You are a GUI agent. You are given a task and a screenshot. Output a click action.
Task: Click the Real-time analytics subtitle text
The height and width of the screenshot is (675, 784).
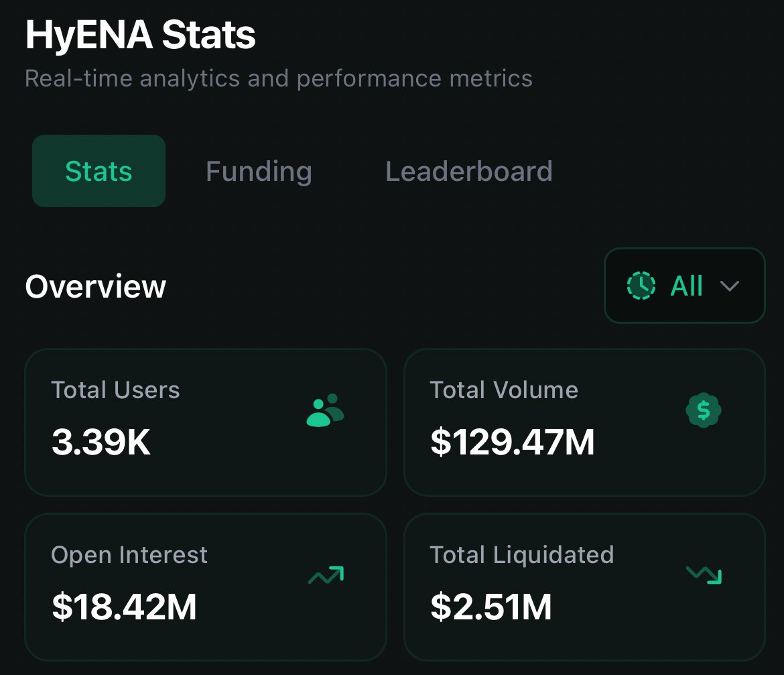(279, 78)
